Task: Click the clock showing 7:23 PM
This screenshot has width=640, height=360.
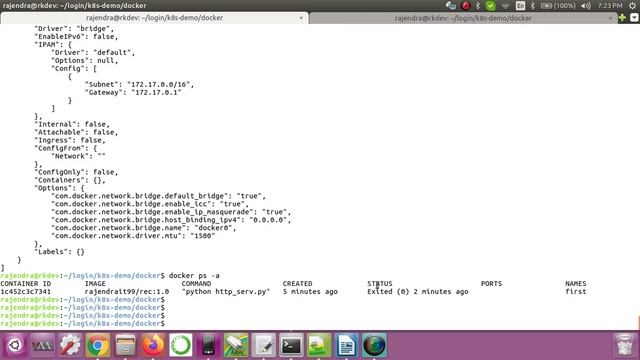Action: (x=610, y=6)
